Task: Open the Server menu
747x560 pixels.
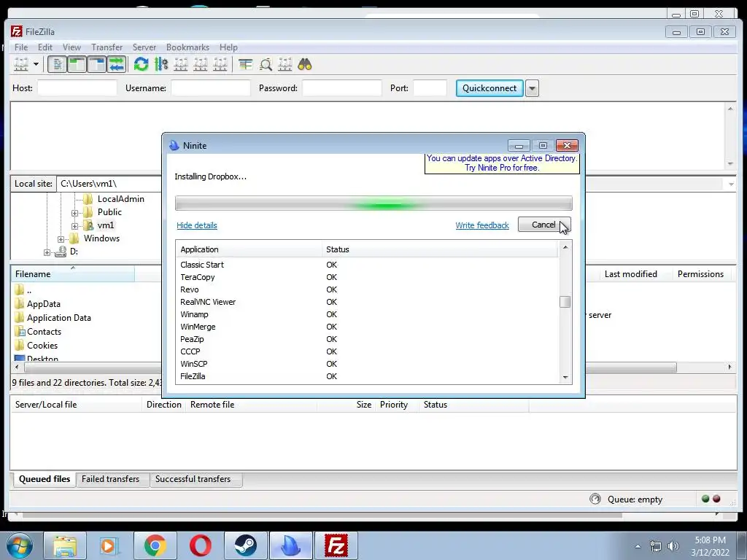Action: [144, 47]
